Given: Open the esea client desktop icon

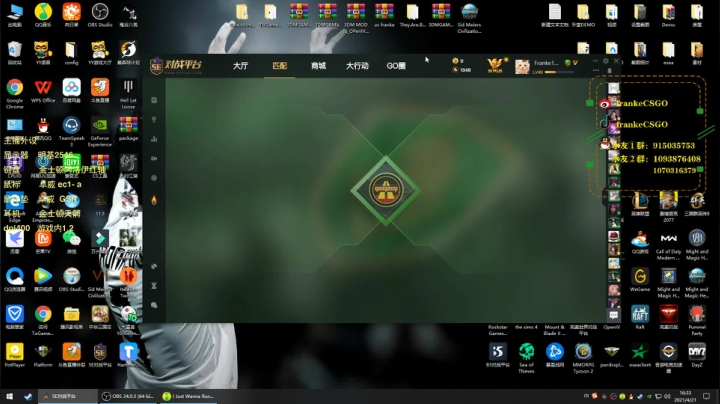Looking at the screenshot, I should click(x=640, y=355).
